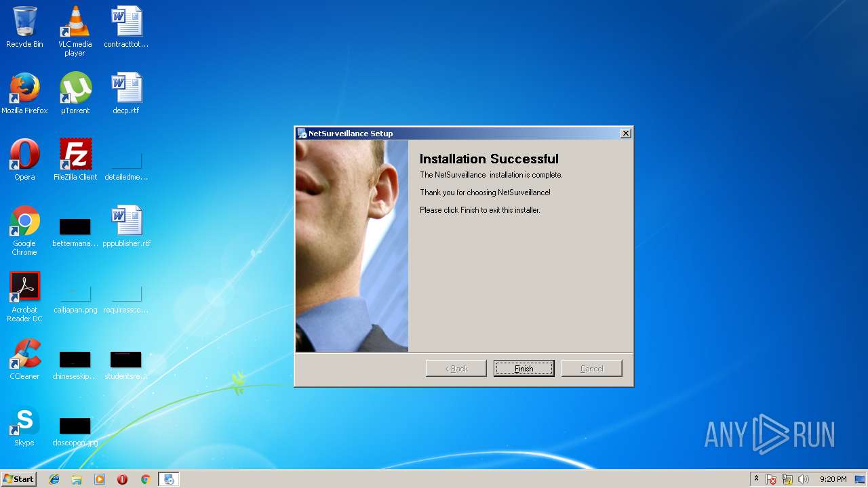Click the 9:20 PM taskbar clock
This screenshot has width=868, height=488.
pos(833,479)
